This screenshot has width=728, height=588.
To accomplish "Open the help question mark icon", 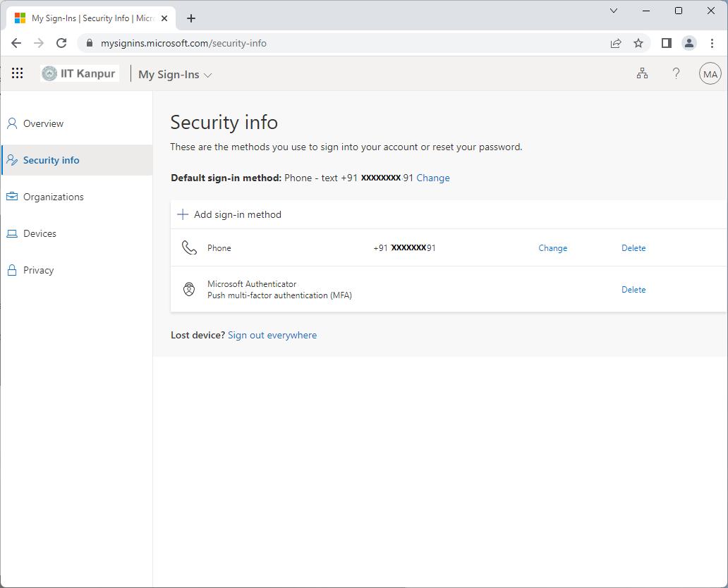I will tap(676, 73).
